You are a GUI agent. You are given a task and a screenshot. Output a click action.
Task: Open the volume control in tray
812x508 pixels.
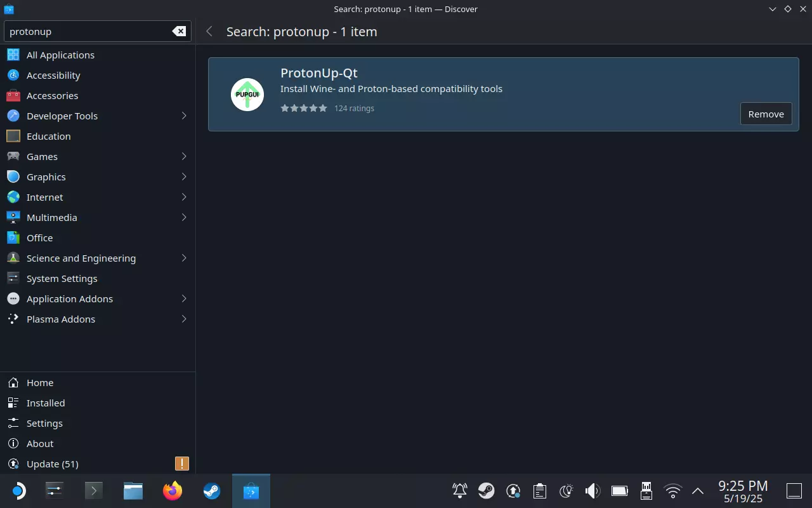[x=593, y=491]
